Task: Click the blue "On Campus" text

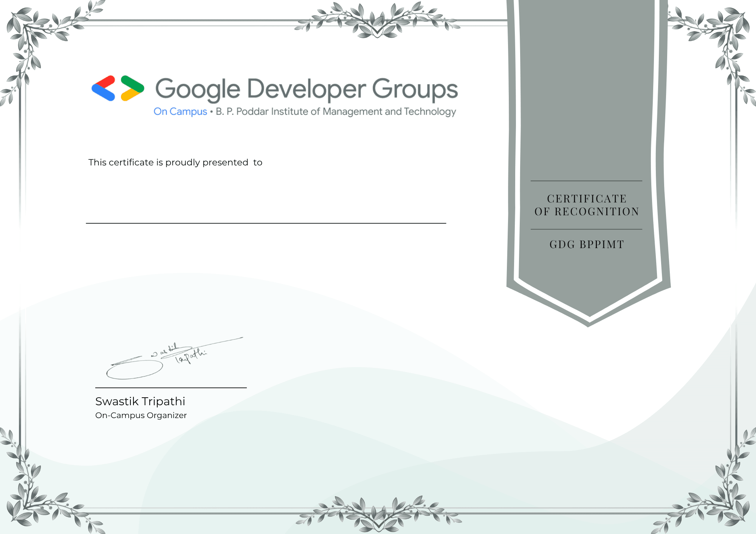Action: click(180, 112)
